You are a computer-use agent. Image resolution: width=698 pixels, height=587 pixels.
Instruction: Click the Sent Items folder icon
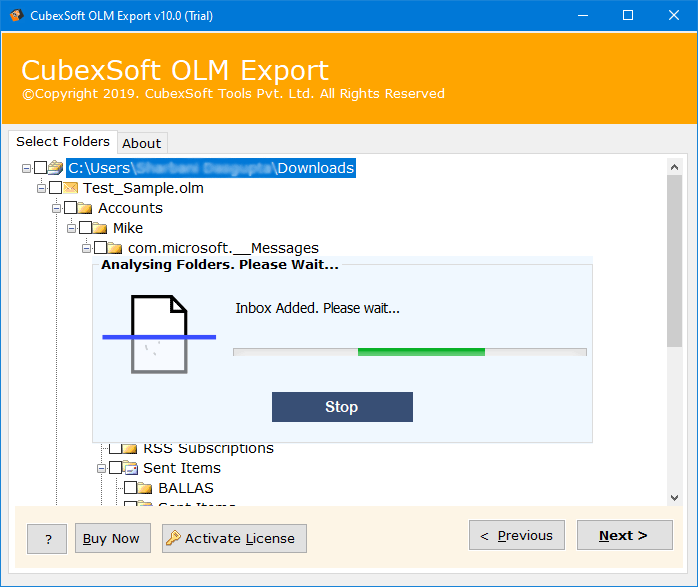[x=130, y=468]
